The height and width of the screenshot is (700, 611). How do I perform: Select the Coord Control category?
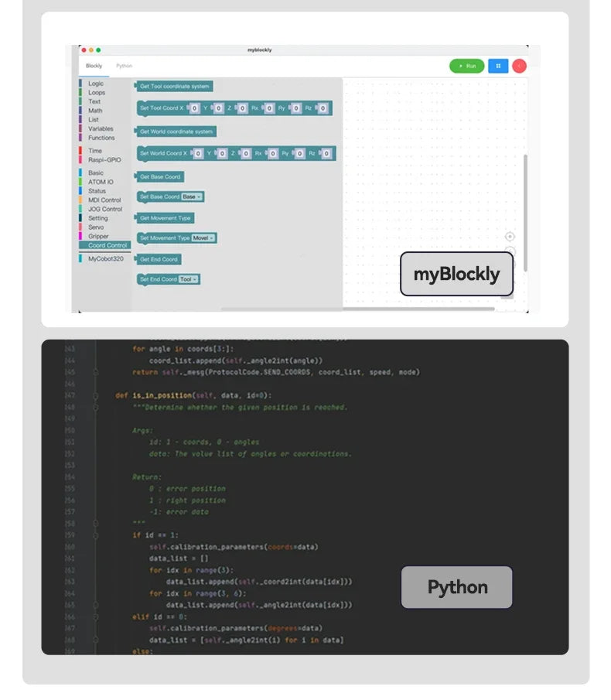[x=107, y=245]
